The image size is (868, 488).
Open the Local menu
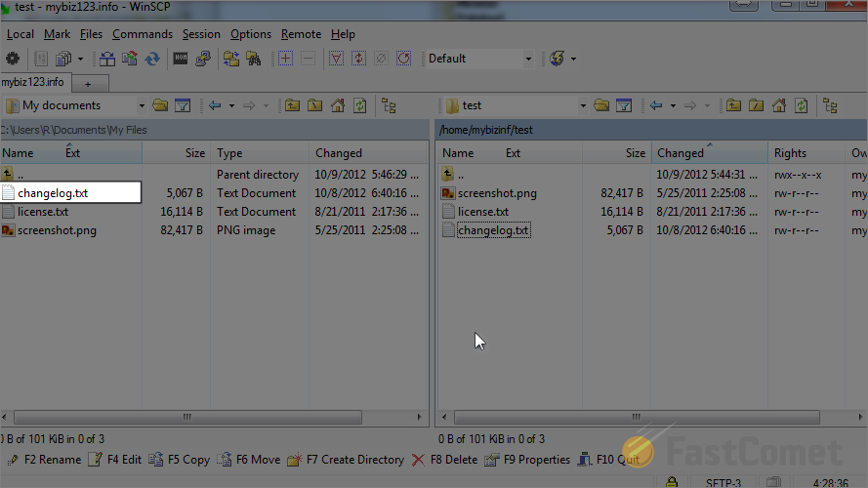coord(20,34)
